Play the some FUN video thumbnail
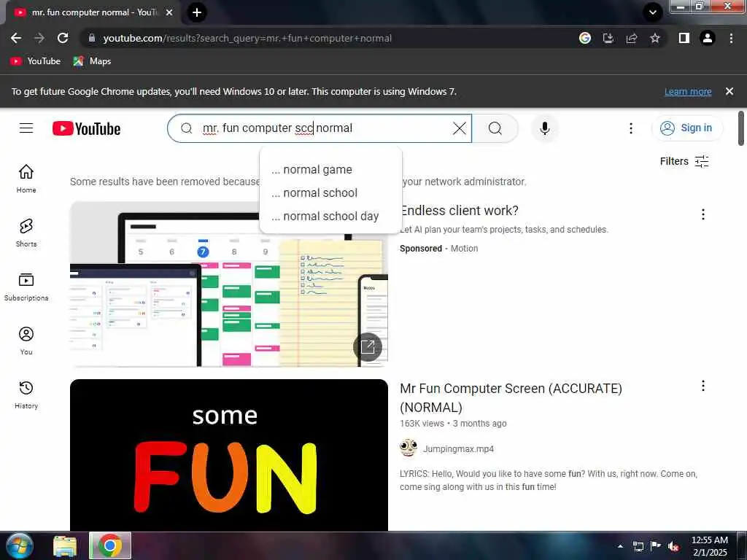 click(x=228, y=455)
